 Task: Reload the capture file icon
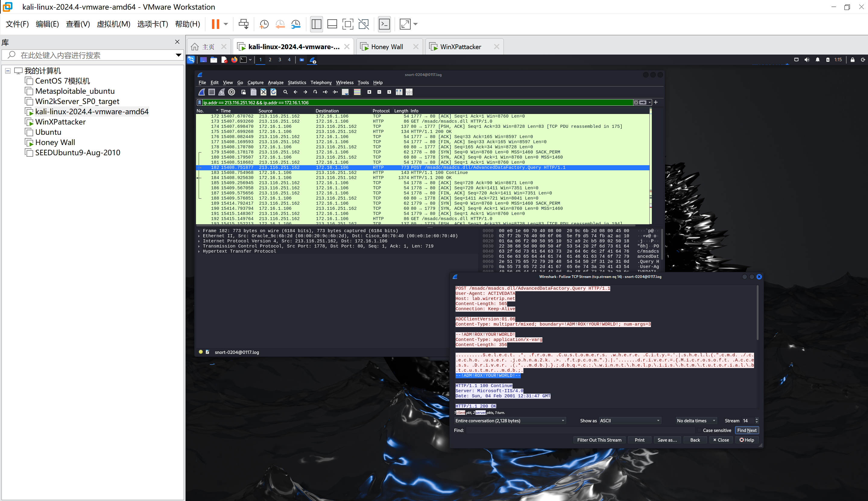click(x=273, y=92)
